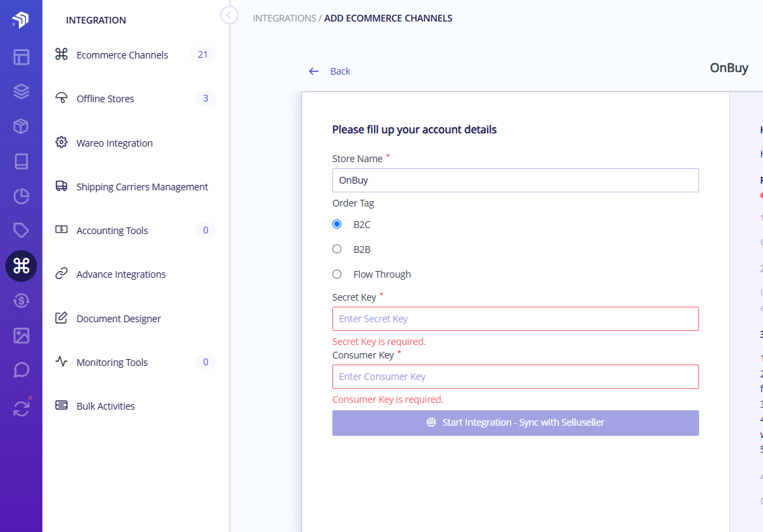Select the active integration command icon
763x532 pixels.
click(21, 266)
